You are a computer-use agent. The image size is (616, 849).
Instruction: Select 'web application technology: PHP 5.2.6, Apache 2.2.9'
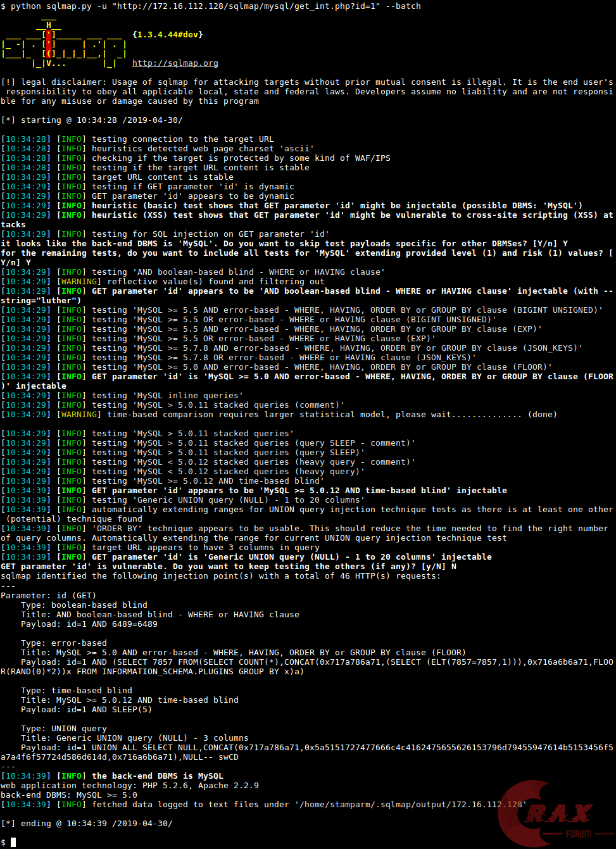[130, 786]
